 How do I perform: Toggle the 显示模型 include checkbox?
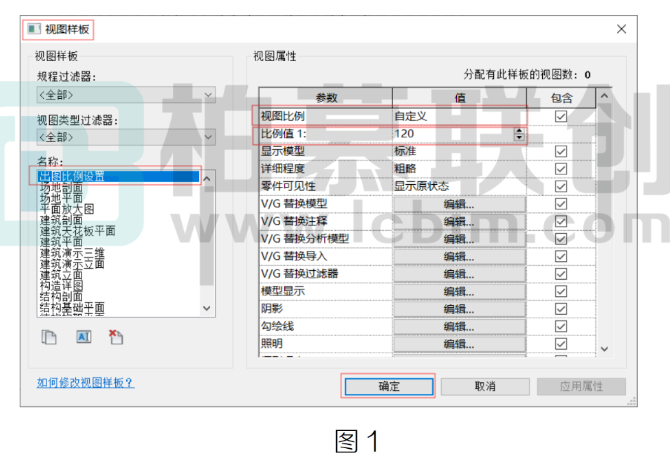tap(561, 151)
